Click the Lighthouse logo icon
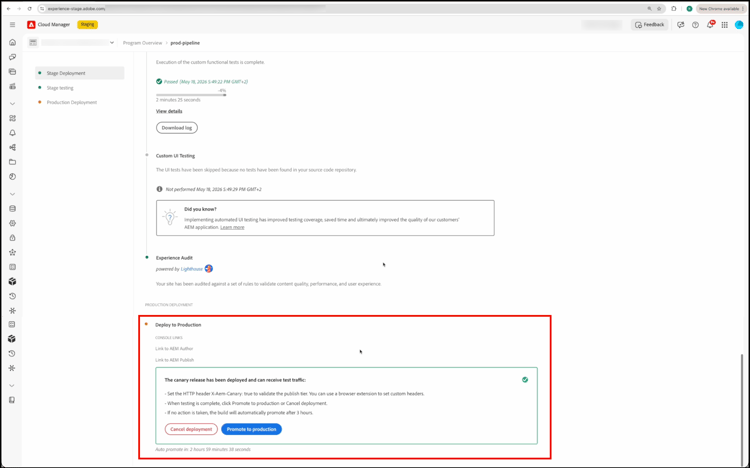Screen dimensions: 750x468 209,268
